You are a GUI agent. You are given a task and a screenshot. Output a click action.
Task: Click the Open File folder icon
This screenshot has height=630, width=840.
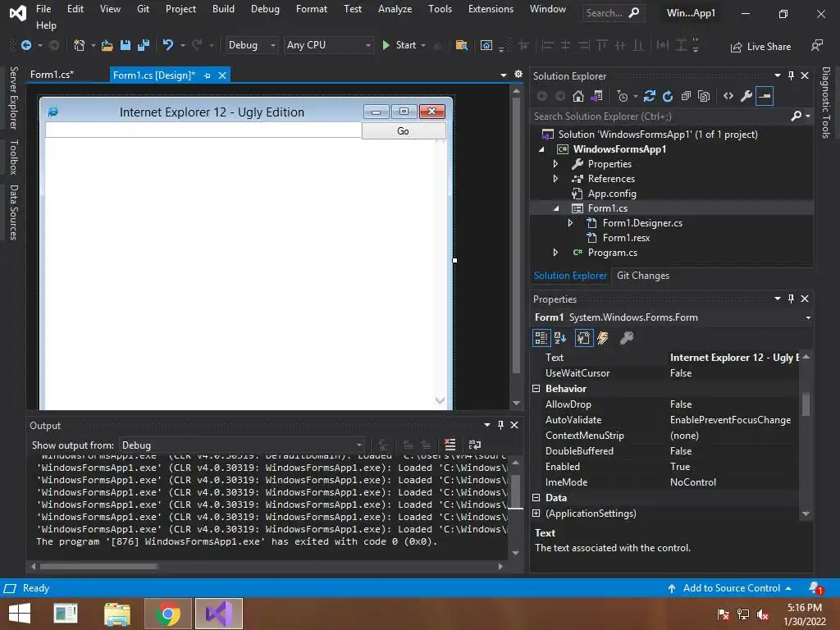pyautogui.click(x=107, y=46)
